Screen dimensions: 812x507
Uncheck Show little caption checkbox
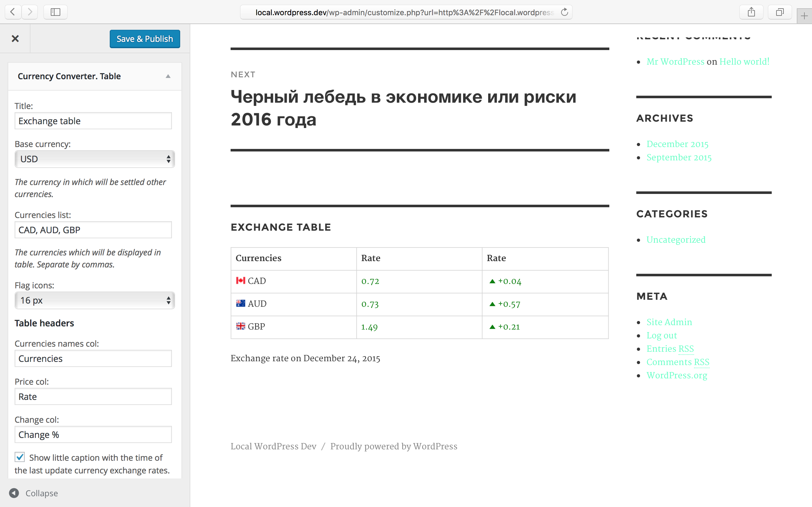pos(20,457)
